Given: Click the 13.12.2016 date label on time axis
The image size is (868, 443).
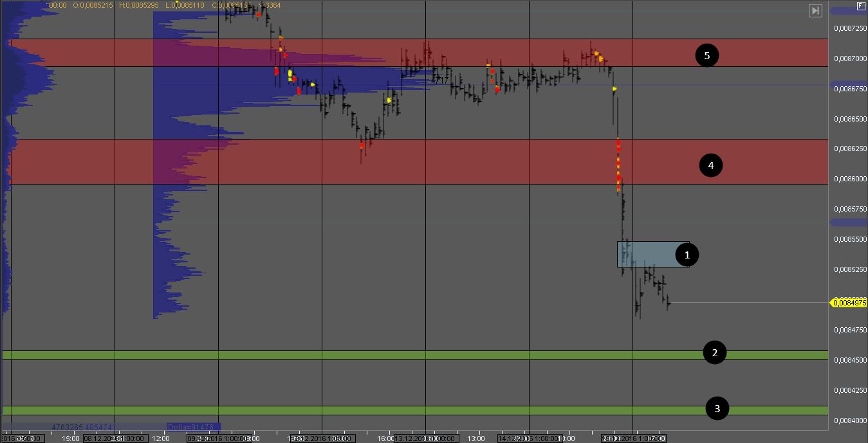Looking at the screenshot, I should (x=425, y=438).
